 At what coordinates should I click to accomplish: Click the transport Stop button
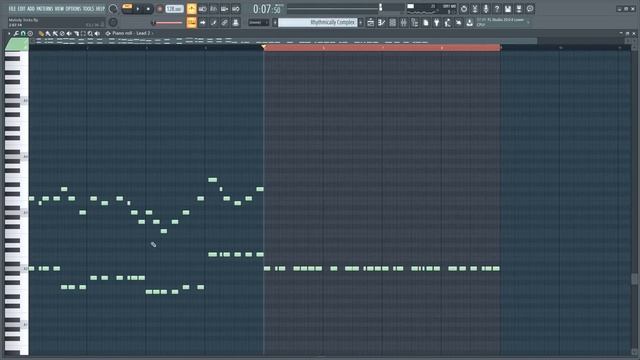pyautogui.click(x=148, y=9)
